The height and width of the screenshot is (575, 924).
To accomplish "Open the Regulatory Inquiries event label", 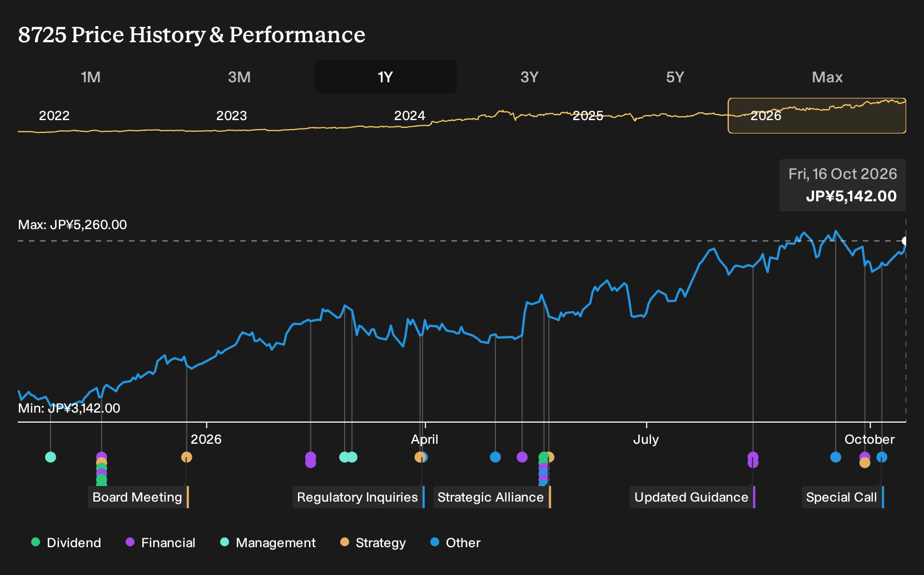I will tap(358, 497).
